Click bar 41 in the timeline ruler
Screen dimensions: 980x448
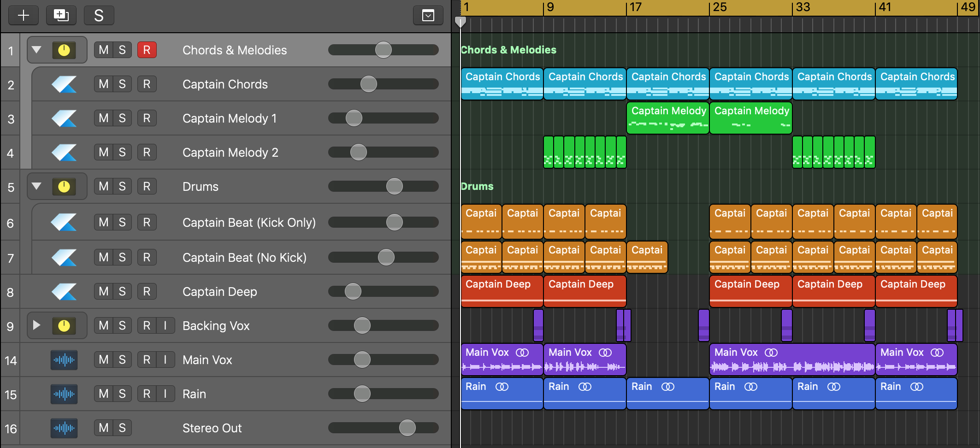[886, 7]
